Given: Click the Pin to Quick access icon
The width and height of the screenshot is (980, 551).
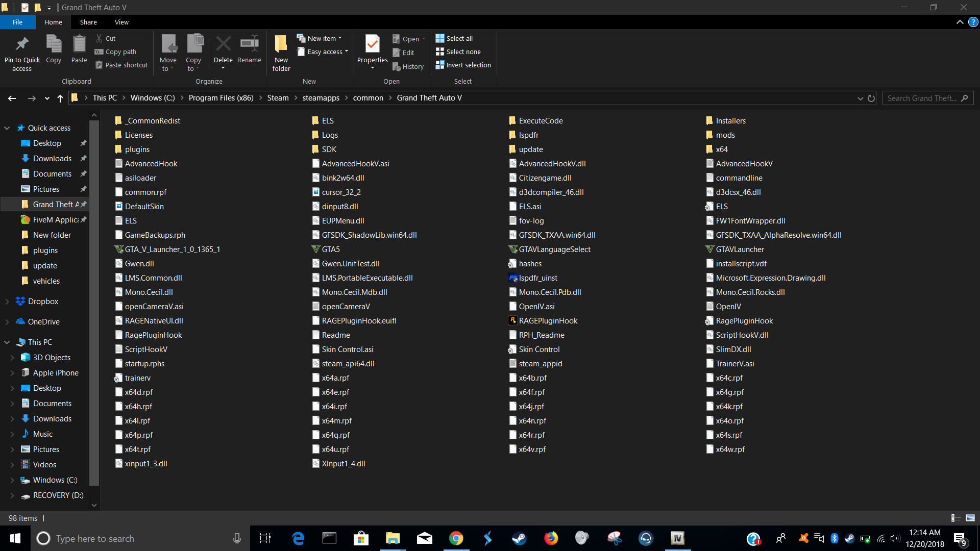Looking at the screenshot, I should (22, 45).
